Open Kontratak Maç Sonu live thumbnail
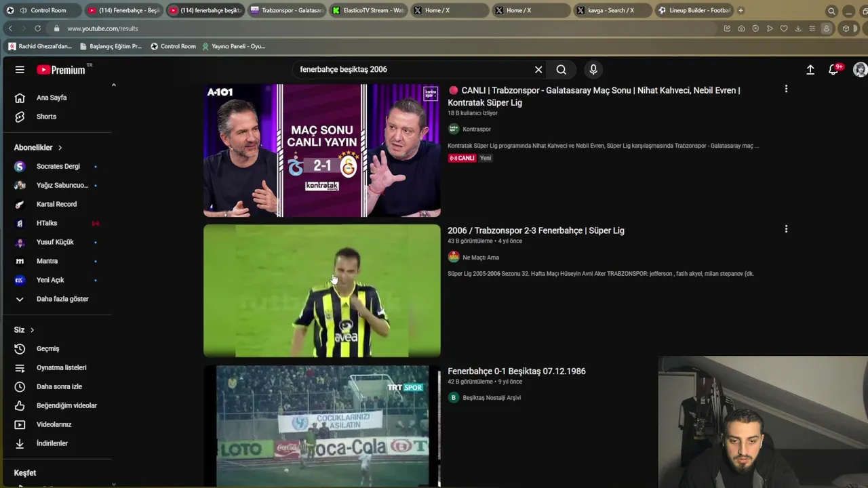The image size is (868, 488). click(x=322, y=150)
